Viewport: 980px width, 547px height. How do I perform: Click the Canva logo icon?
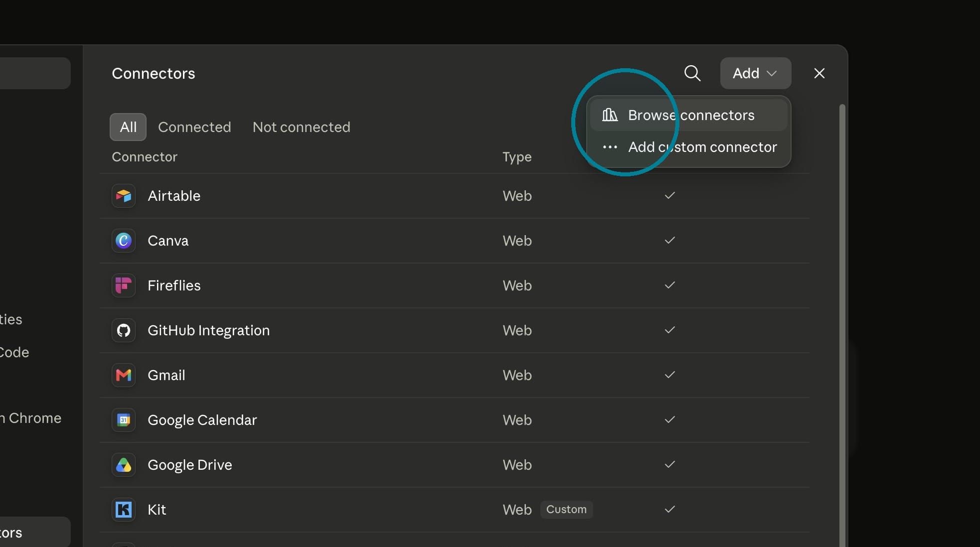click(124, 241)
